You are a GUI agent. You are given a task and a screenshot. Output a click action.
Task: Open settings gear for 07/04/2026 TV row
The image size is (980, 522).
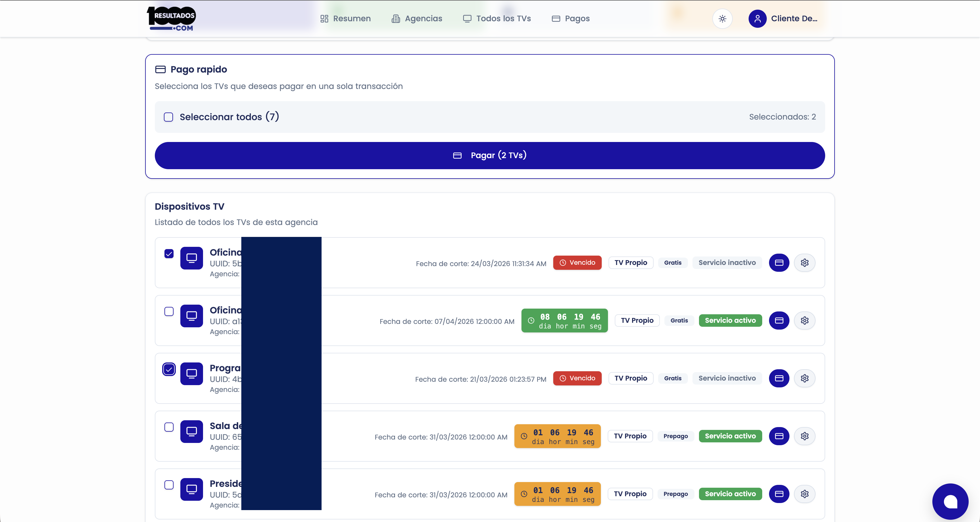click(804, 321)
